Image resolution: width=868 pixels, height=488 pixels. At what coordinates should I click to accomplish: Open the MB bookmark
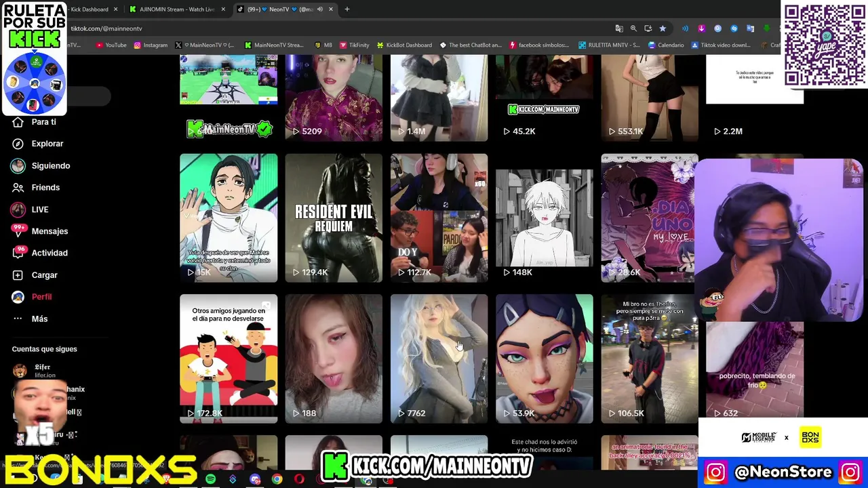(323, 45)
